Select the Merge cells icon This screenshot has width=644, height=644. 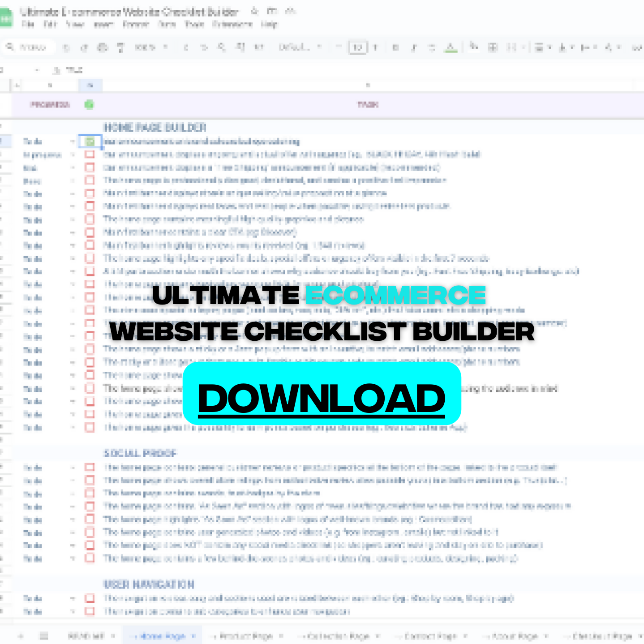click(x=511, y=47)
